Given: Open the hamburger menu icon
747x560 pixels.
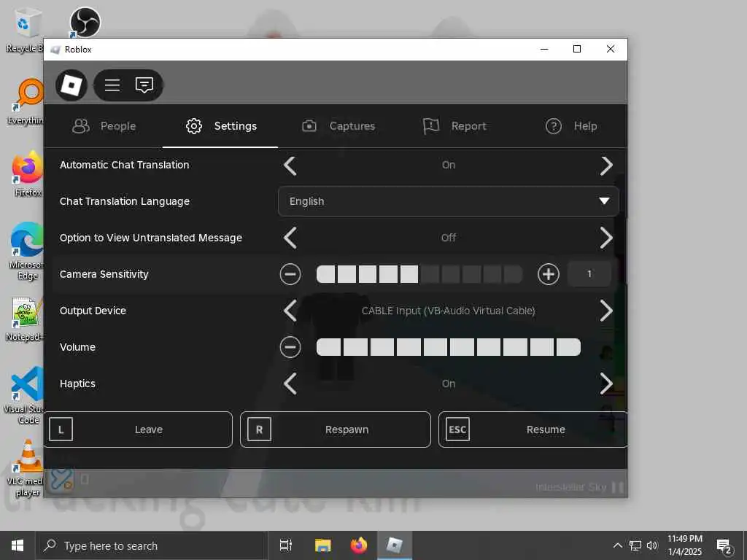Looking at the screenshot, I should [x=112, y=85].
